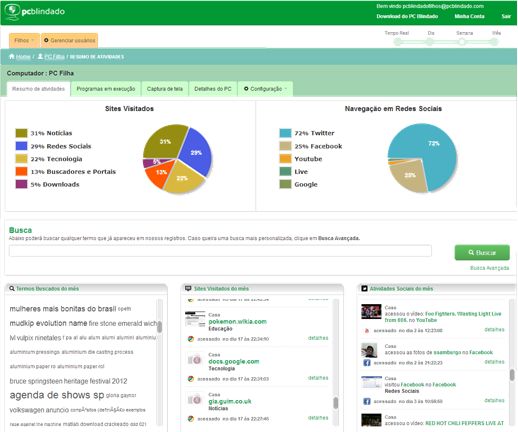Viewport: 518px width, 432px height.
Task: Click Tecnologia legend color swatch
Action: [x=21, y=159]
